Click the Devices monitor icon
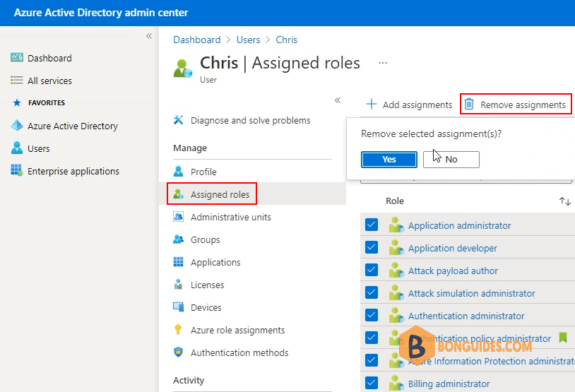 (178, 307)
